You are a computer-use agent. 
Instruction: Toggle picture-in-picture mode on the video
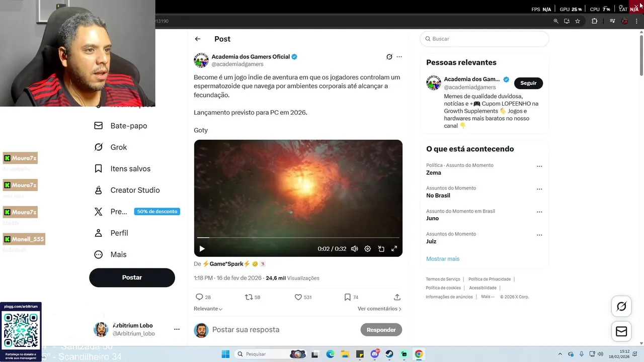pyautogui.click(x=381, y=249)
